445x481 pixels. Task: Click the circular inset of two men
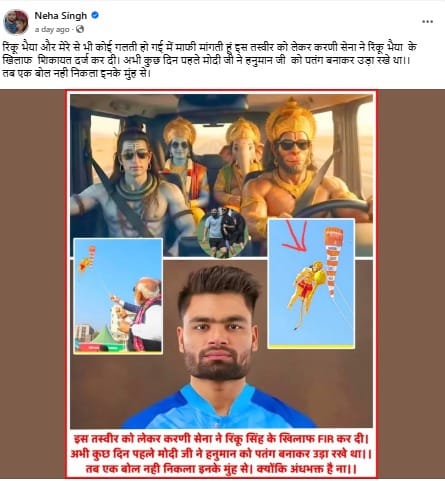pos(223,233)
